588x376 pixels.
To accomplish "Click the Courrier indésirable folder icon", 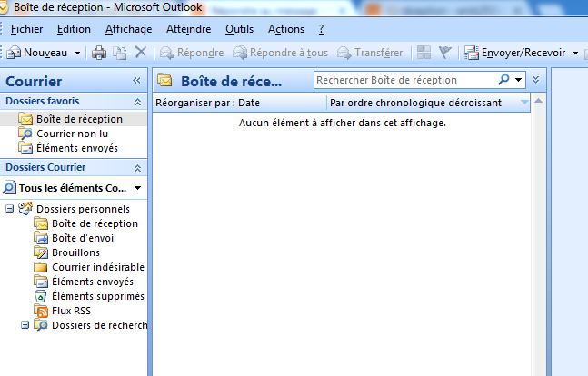I will tap(41, 267).
